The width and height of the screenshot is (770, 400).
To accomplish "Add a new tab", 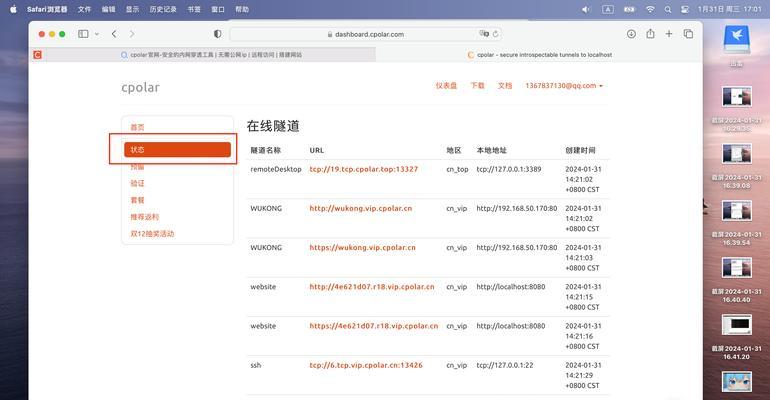I will [669, 34].
